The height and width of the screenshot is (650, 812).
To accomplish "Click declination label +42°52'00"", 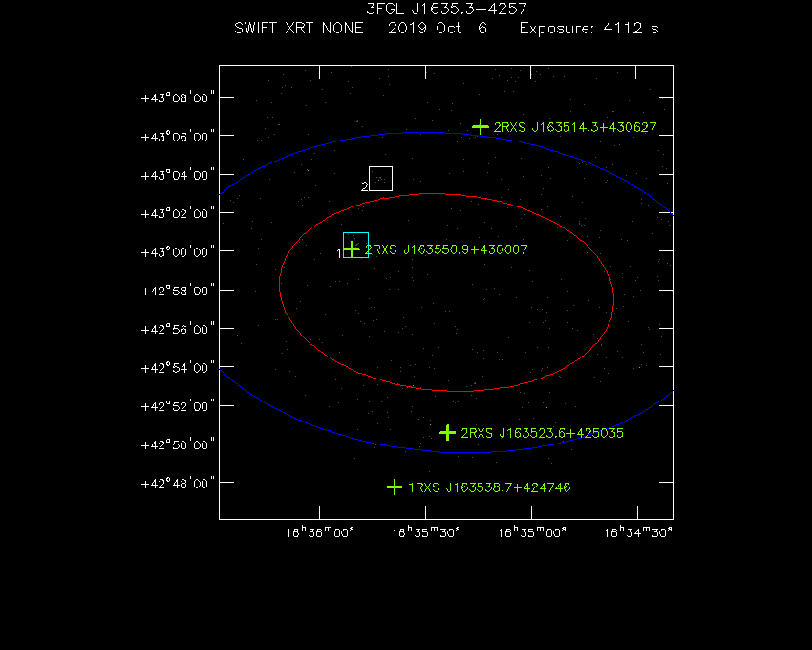I will [x=178, y=406].
